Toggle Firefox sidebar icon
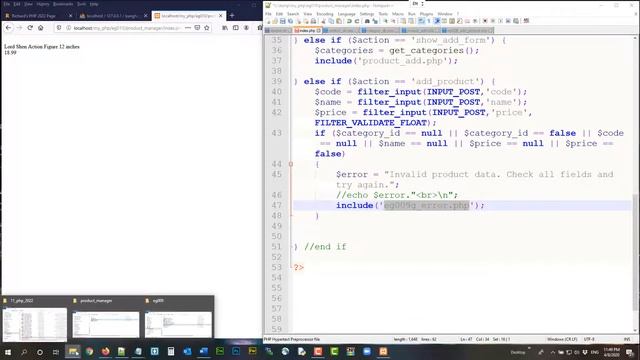This screenshot has height=360, width=640. (x=236, y=28)
